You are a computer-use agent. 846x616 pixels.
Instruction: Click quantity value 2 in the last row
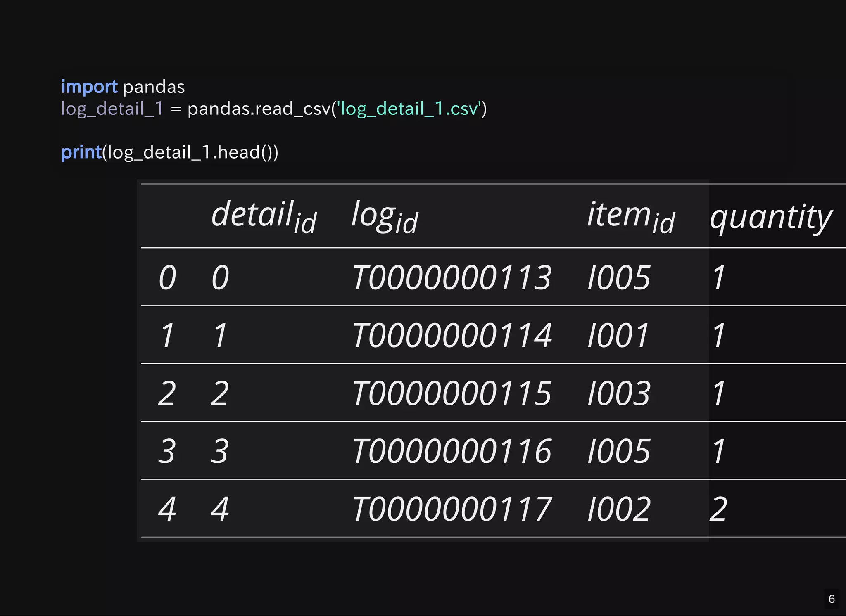(718, 509)
